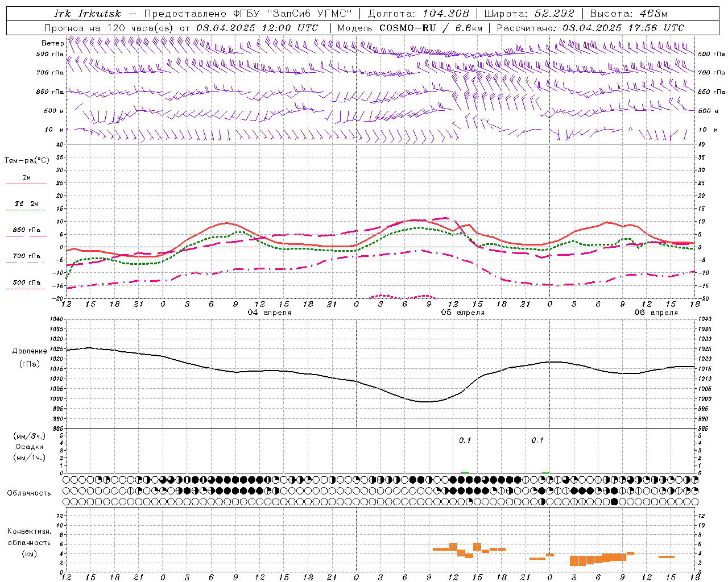Click the left-side 500 м wind level label
The image size is (728, 582).
[x=54, y=111]
